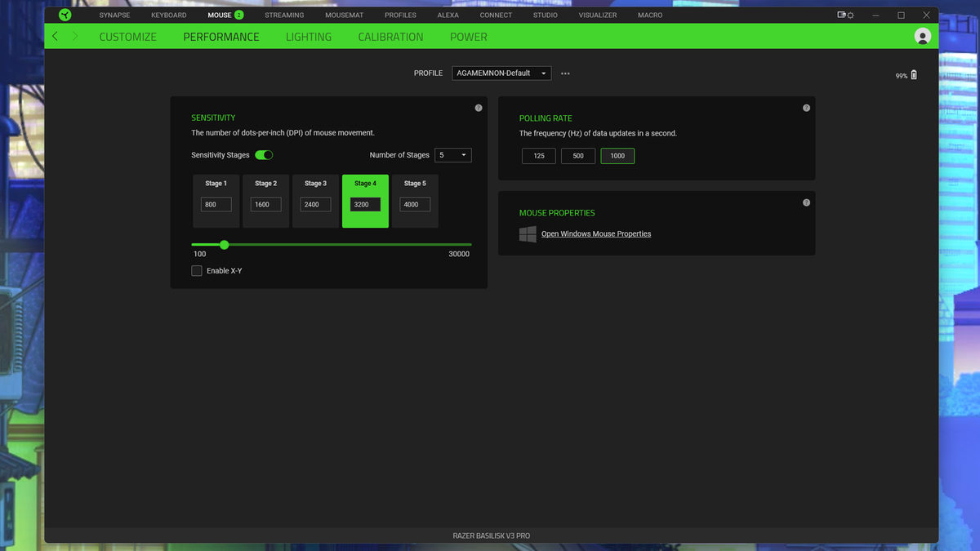Image resolution: width=980 pixels, height=551 pixels.
Task: Set polling rate to 500
Action: 578,156
